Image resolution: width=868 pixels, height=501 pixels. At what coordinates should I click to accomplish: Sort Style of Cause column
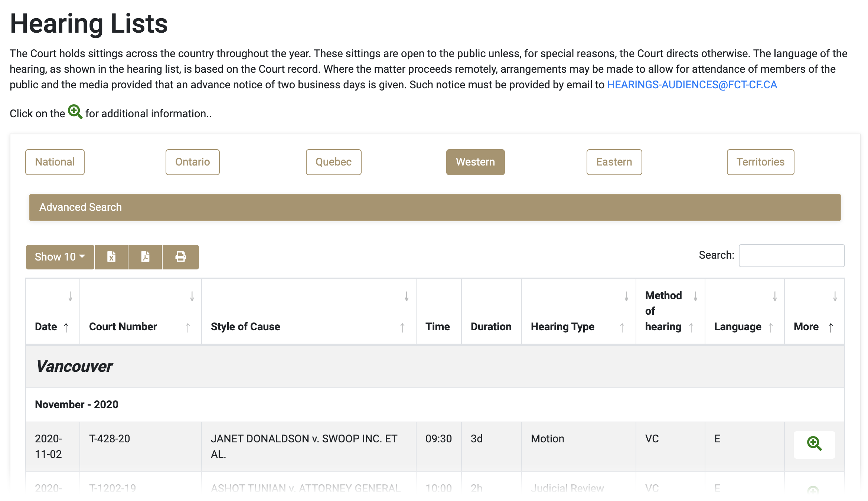coord(245,327)
